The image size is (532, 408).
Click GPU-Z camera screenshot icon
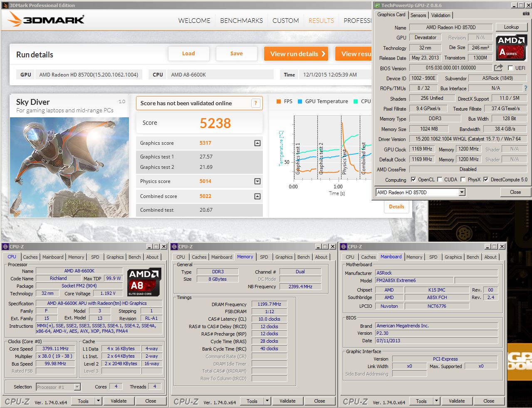pos(526,14)
